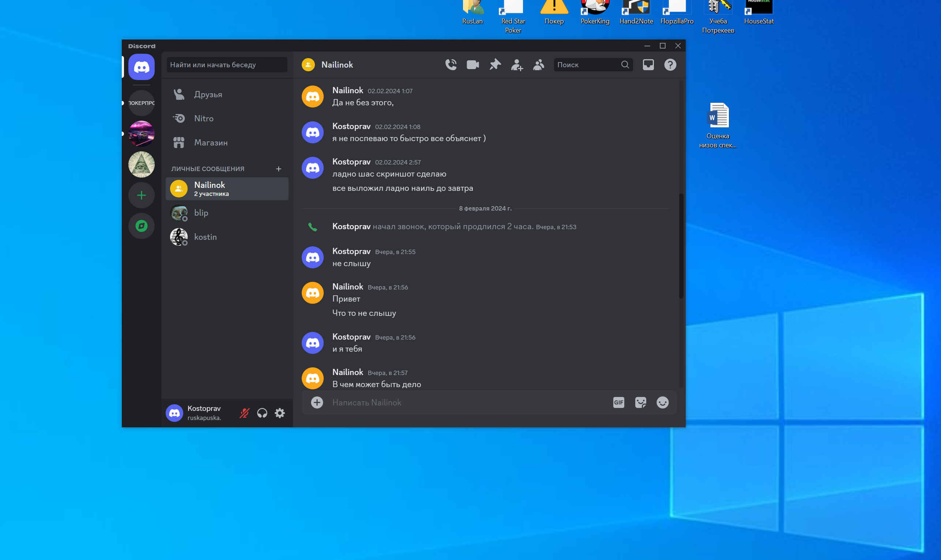Click the Написать Nailinok message box
941x560 pixels.
(x=468, y=402)
